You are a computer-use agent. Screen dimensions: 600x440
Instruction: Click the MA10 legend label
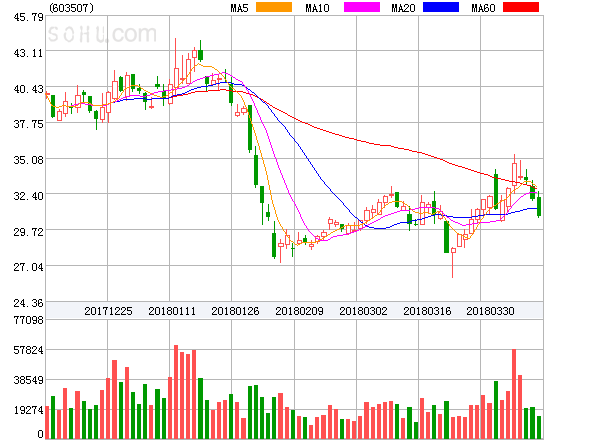317,8
